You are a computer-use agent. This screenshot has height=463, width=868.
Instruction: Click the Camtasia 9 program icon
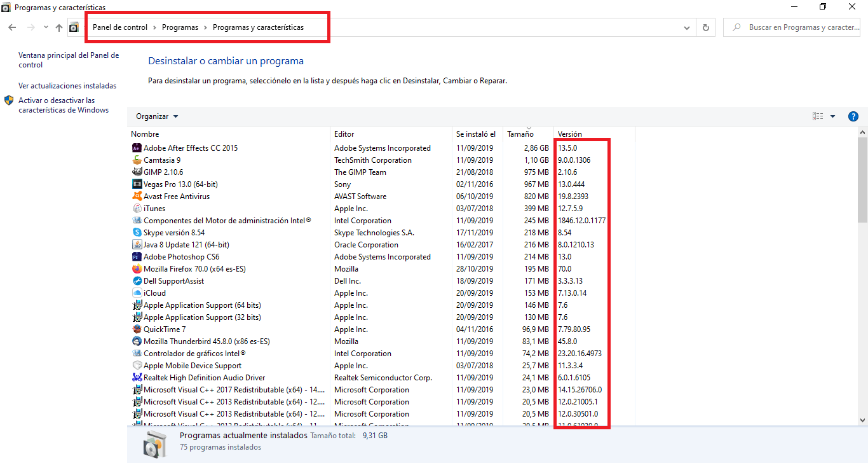point(137,160)
